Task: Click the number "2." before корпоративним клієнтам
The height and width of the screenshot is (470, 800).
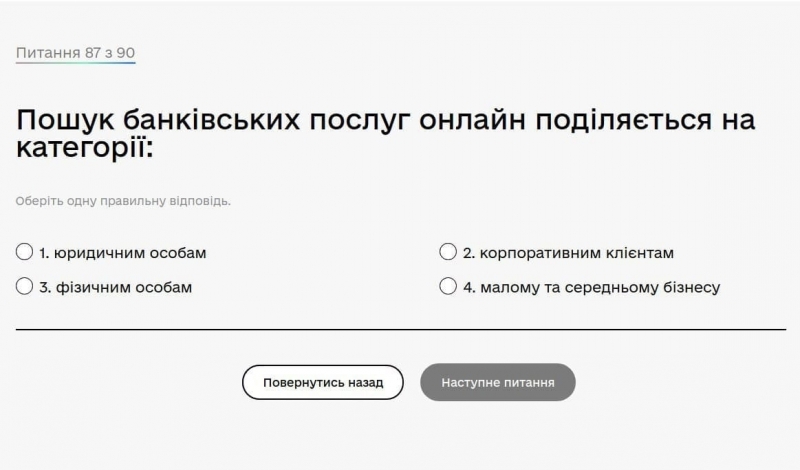Action: point(468,253)
